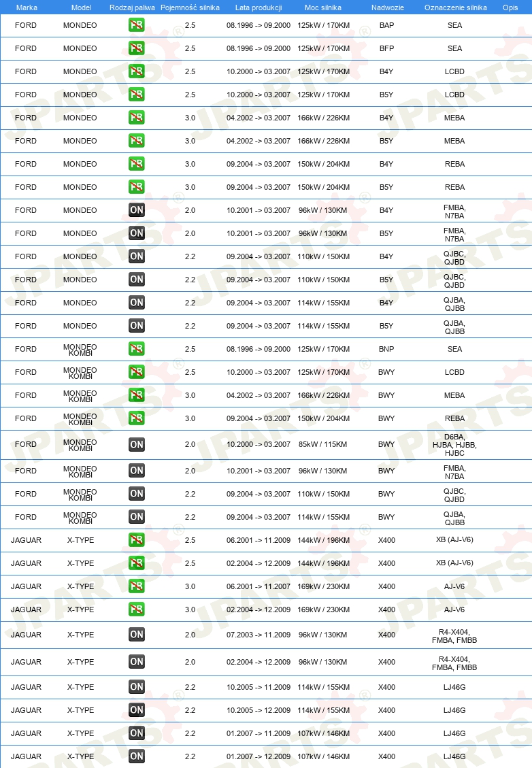Click the Pojemność silnika column header
This screenshot has height=768, width=532.
tap(190, 7)
